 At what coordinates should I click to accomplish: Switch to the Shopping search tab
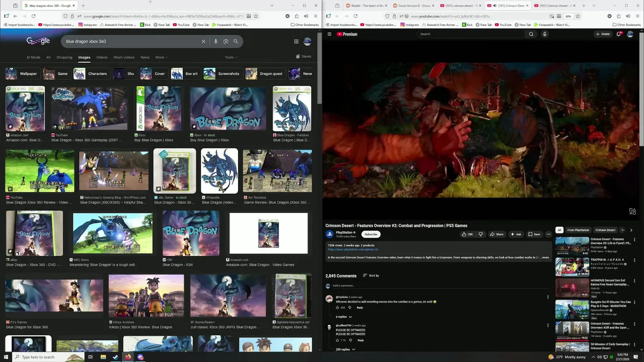pos(64,57)
